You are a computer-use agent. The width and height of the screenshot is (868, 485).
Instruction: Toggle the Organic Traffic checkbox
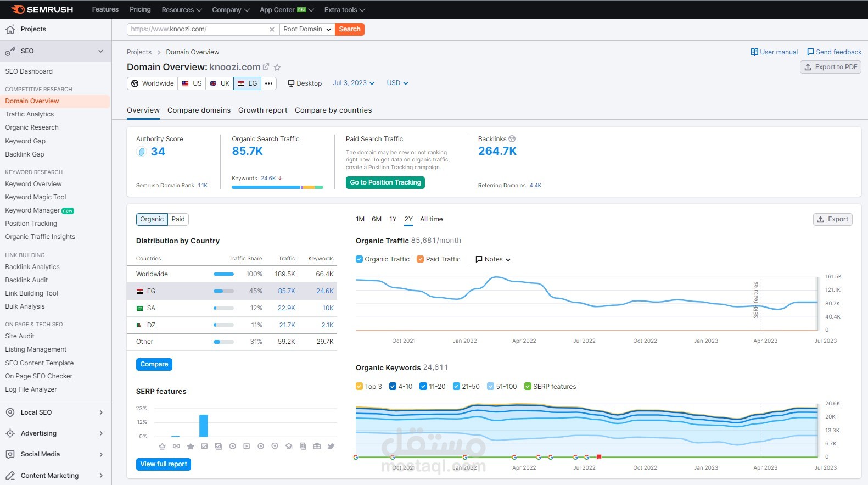tap(359, 259)
